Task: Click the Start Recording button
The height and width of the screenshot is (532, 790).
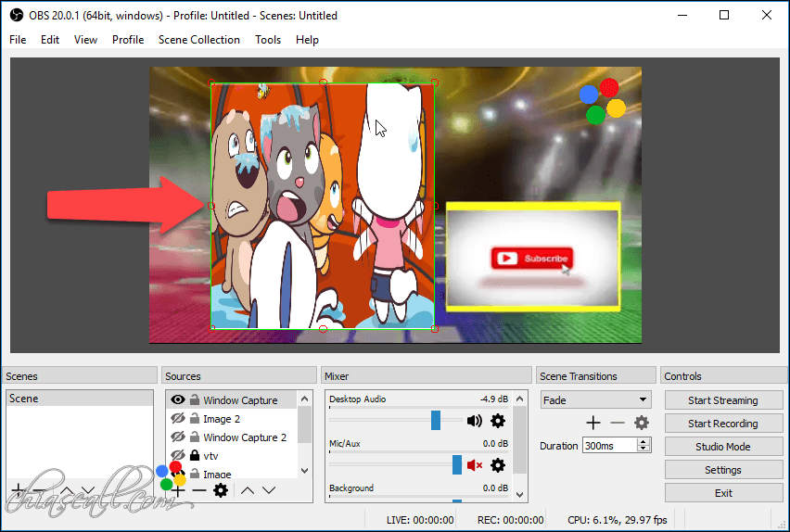Action: (723, 424)
